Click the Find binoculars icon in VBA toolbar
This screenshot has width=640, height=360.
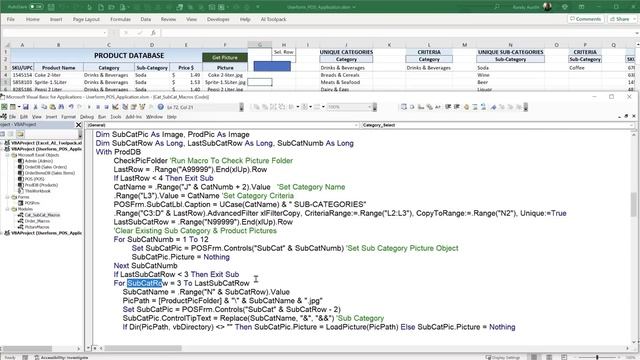pyautogui.click(x=61, y=107)
